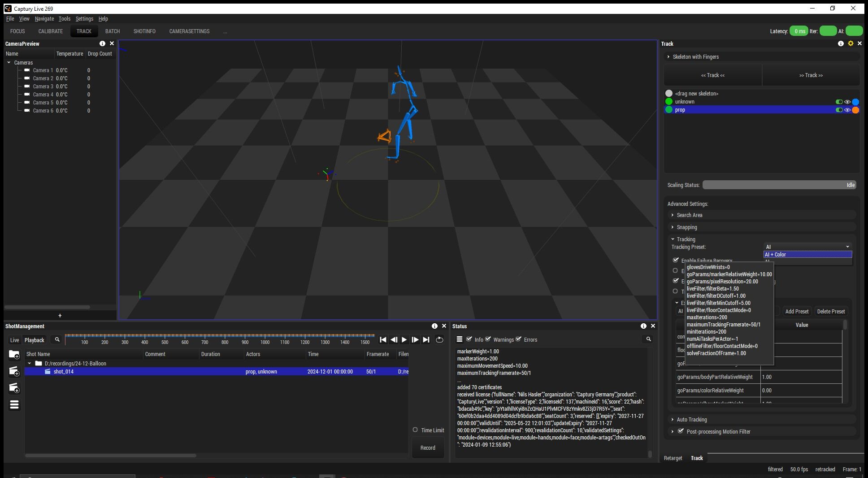This screenshot has height=478, width=868.
Task: Click the loop playback icon
Action: tap(439, 340)
